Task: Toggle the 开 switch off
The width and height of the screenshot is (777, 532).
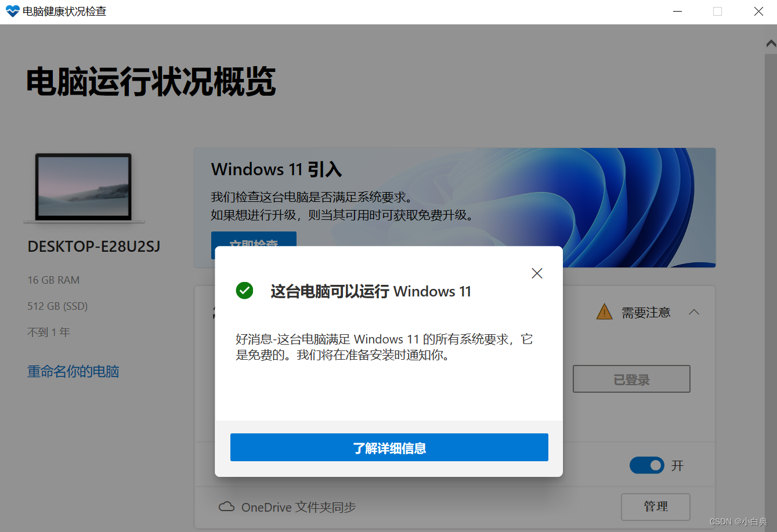Action: click(x=647, y=465)
